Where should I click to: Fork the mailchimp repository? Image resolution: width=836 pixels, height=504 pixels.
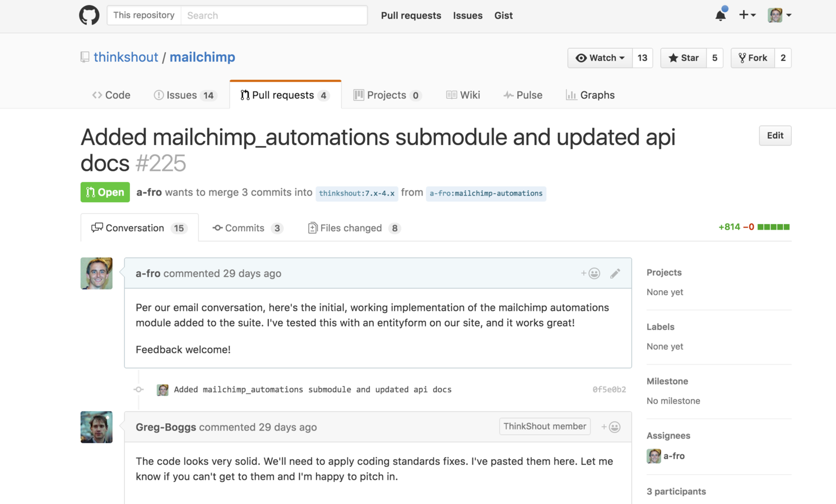pyautogui.click(x=753, y=58)
